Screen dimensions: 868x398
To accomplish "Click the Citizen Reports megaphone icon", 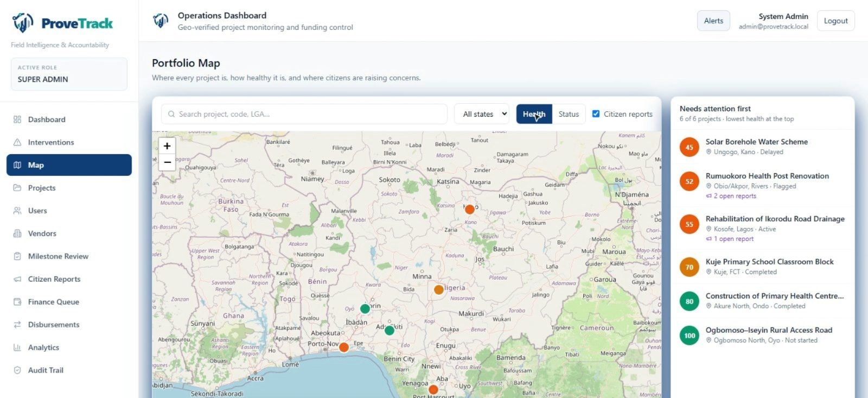I will pos(17,279).
